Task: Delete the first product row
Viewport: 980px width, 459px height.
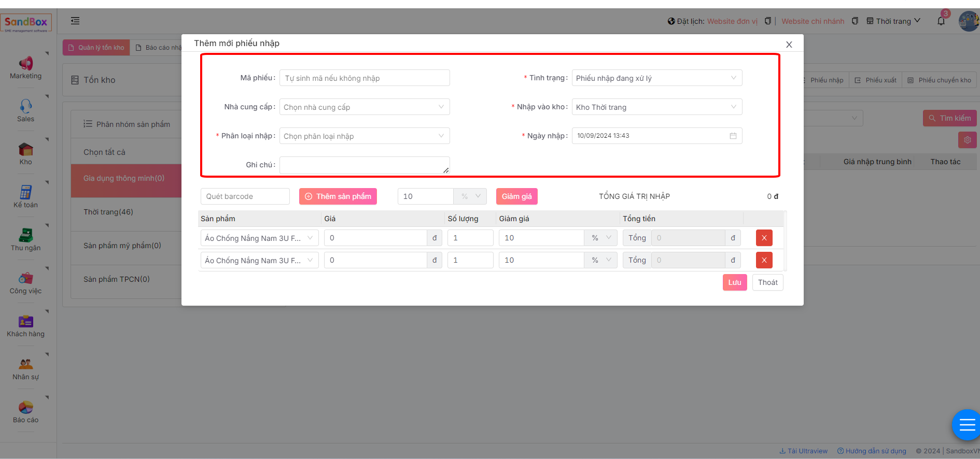Action: [x=764, y=238]
